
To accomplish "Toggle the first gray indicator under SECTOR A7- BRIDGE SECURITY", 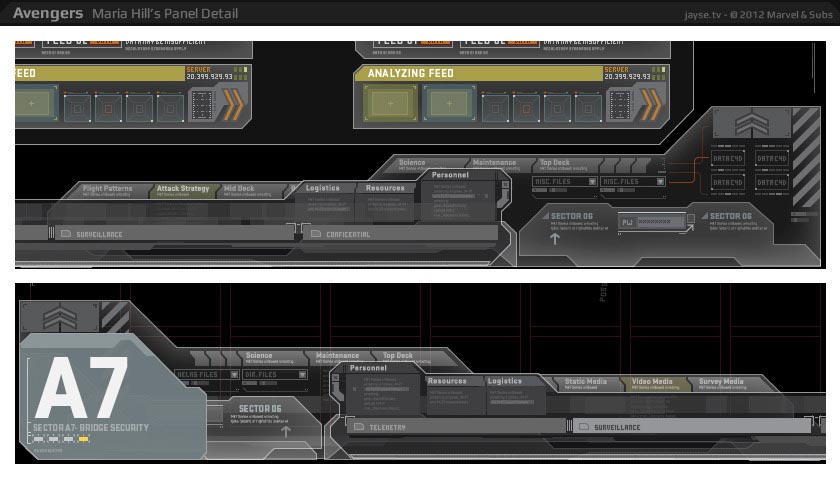I will pyautogui.click(x=38, y=439).
